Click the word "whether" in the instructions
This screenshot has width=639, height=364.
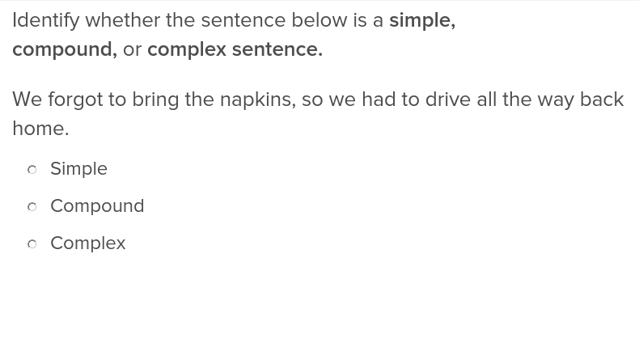(x=122, y=20)
